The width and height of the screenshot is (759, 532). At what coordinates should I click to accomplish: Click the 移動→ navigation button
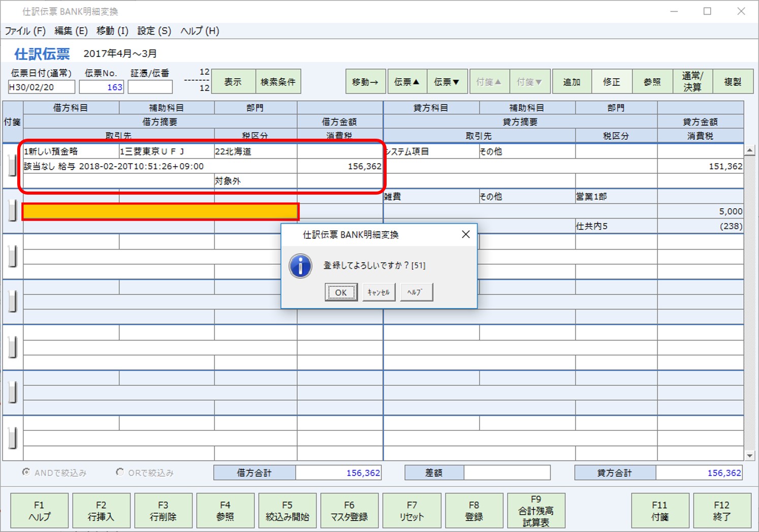click(365, 81)
